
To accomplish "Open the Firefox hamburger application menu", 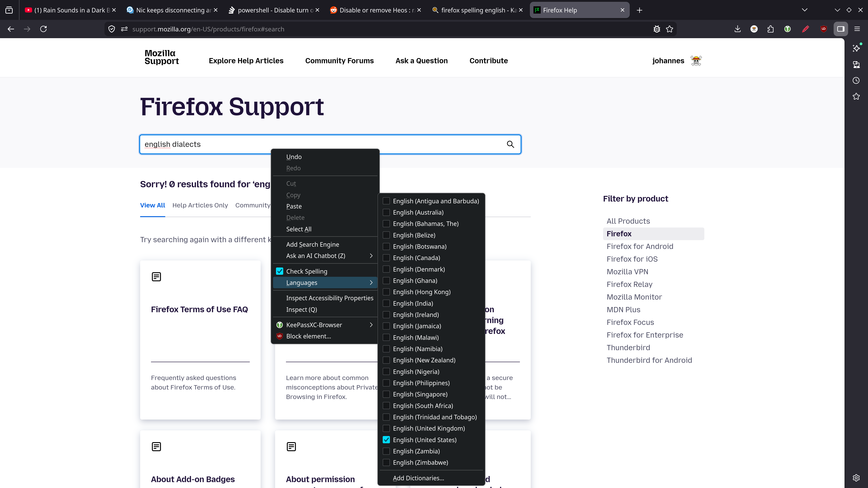I will coord(857,29).
